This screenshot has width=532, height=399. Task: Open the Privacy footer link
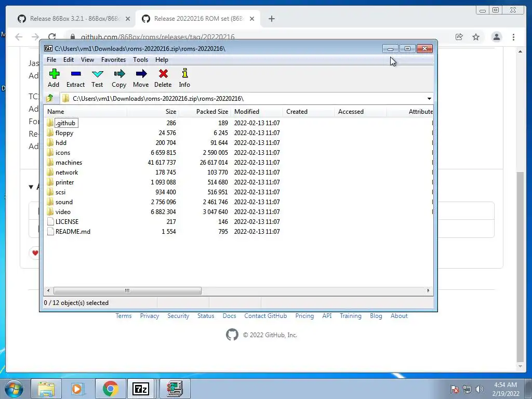(150, 316)
